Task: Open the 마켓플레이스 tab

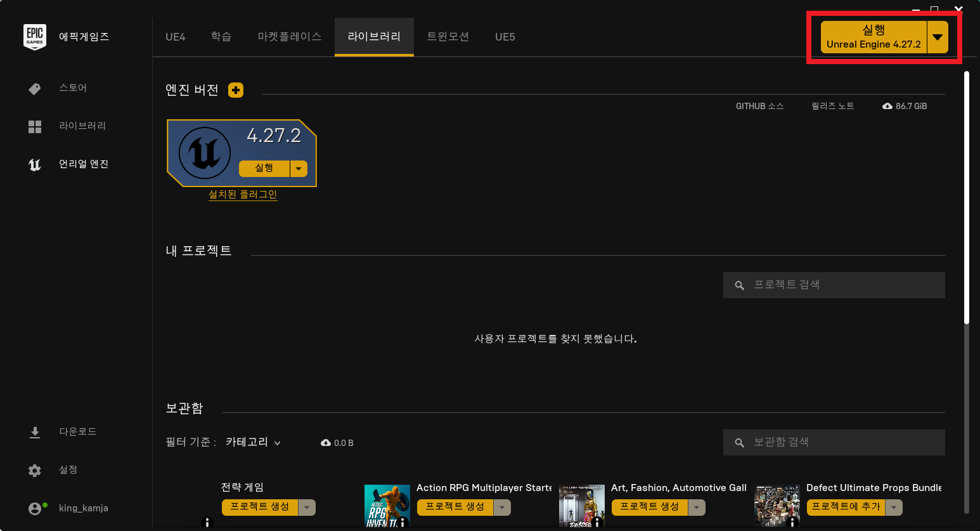Action: click(x=290, y=37)
